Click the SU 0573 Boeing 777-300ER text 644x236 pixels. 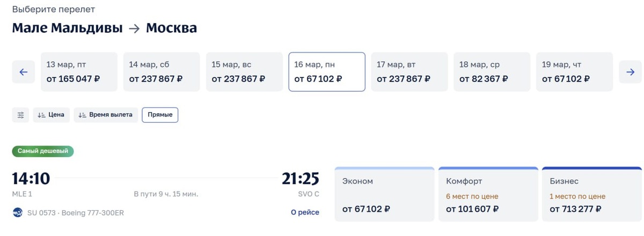(x=76, y=212)
